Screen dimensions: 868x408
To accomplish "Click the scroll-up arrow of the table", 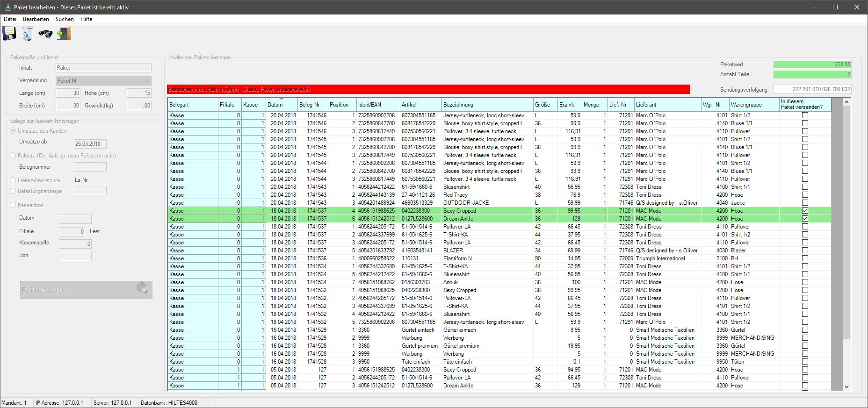I will coord(846,102).
